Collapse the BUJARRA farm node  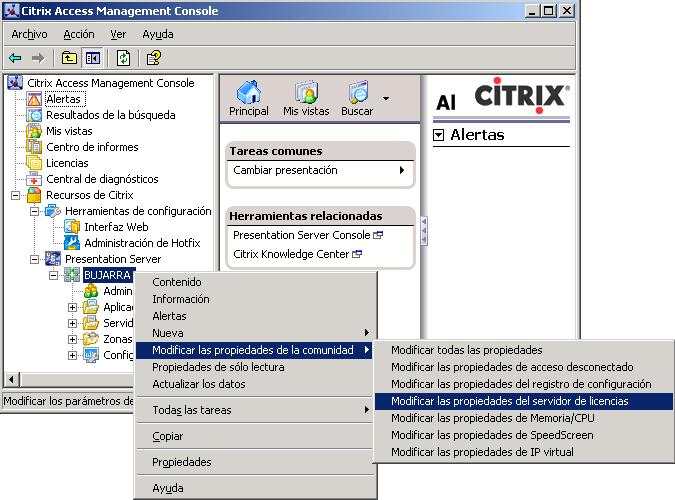pyautogui.click(x=53, y=275)
